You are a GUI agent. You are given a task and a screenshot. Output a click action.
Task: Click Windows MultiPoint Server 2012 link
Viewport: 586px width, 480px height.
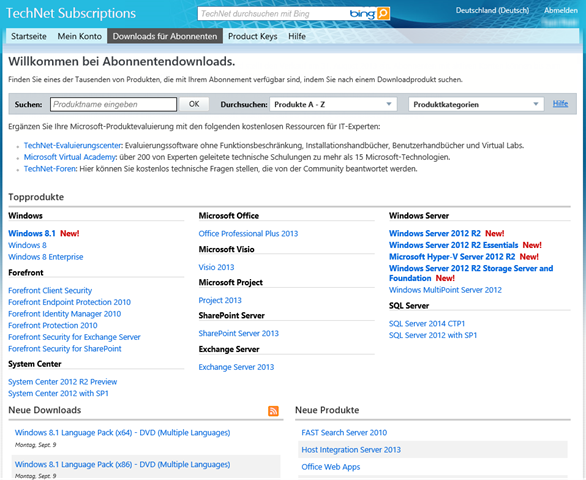445,290
